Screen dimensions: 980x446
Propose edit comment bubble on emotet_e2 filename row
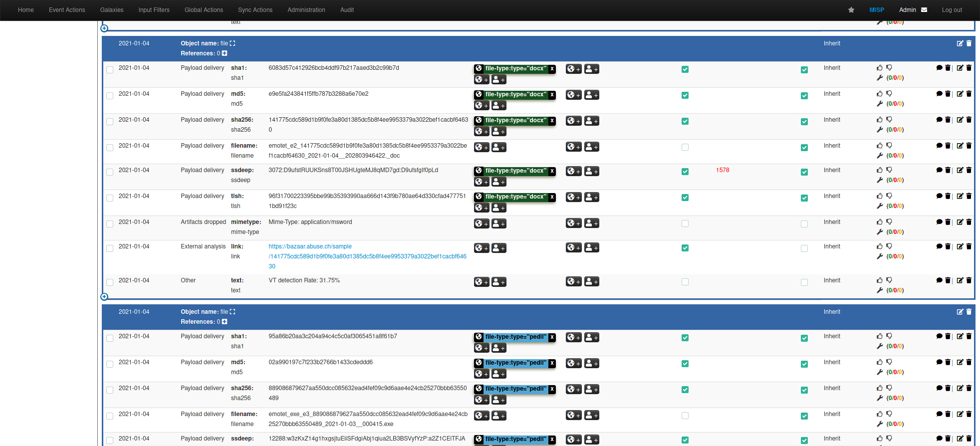coord(939,146)
